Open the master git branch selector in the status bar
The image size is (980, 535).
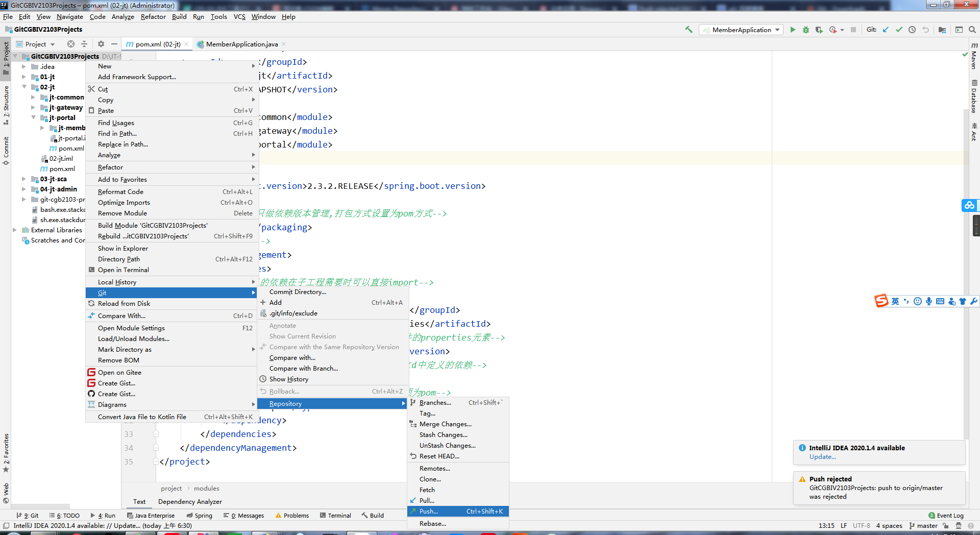[x=923, y=525]
